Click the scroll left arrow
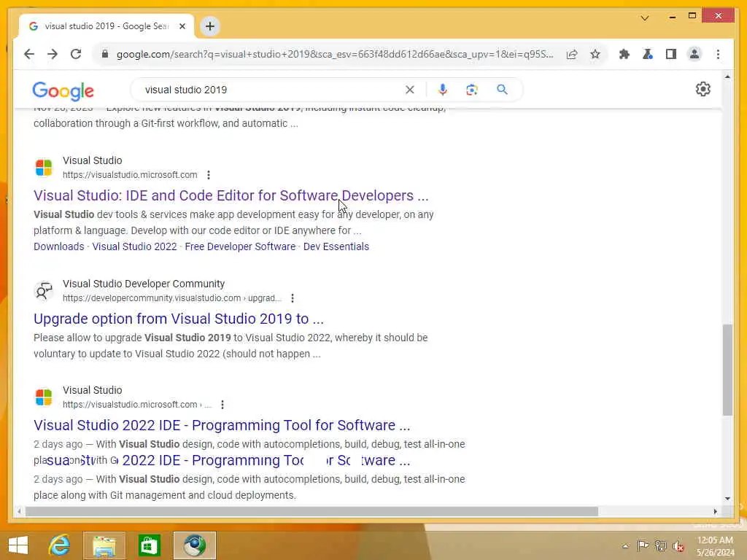 click(19, 511)
